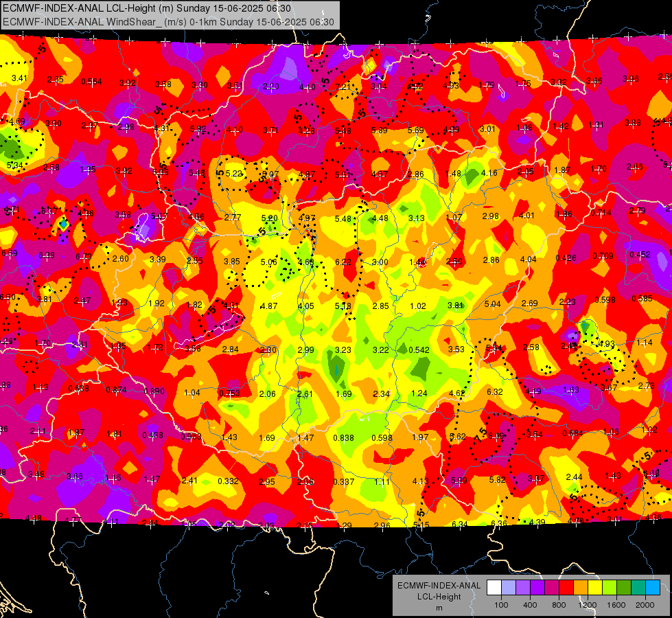Viewport: 672px width, 618px height.
Task: Select the red legend color swatch
Action: click(566, 588)
